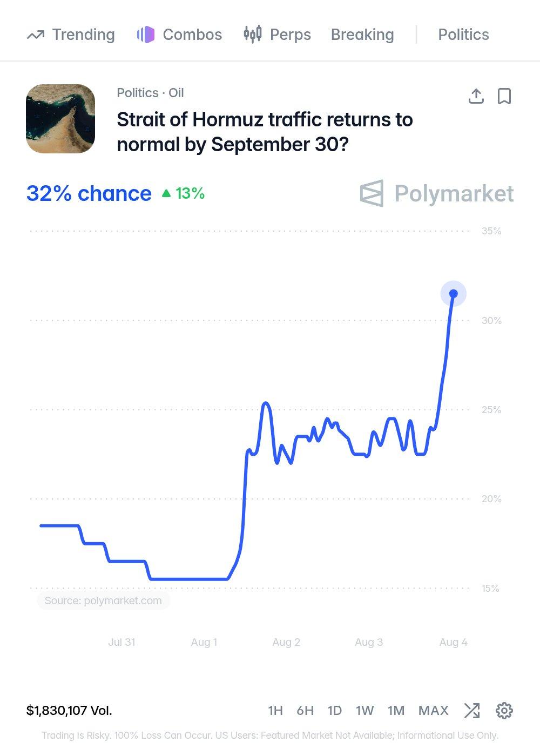This screenshot has width=540, height=756.
Task: Click the shuffle compare icon near MAX
Action: pos(472,711)
